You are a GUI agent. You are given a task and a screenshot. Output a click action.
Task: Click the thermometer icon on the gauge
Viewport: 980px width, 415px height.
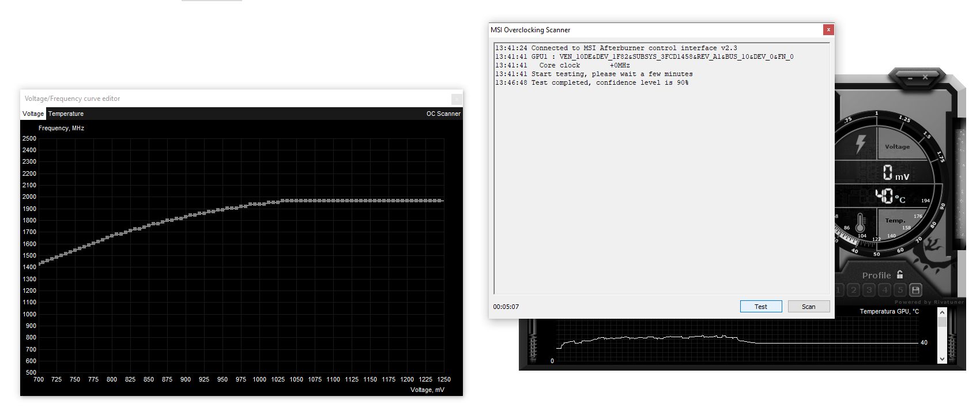(x=860, y=222)
